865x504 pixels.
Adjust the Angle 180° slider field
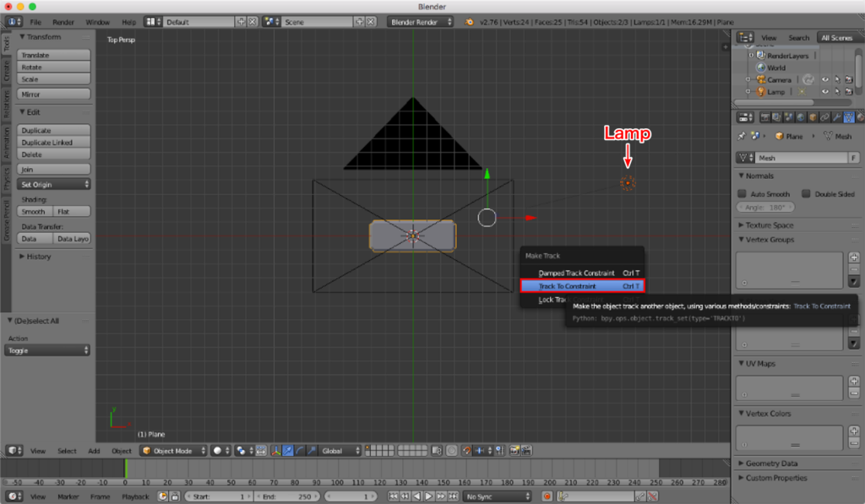point(765,208)
